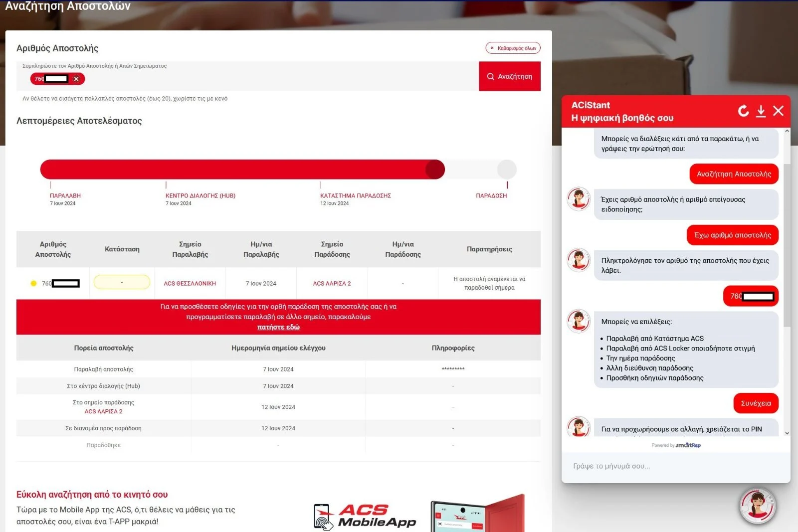The image size is (798, 532).
Task: Click the Αναζήτηση search button
Action: click(x=509, y=76)
